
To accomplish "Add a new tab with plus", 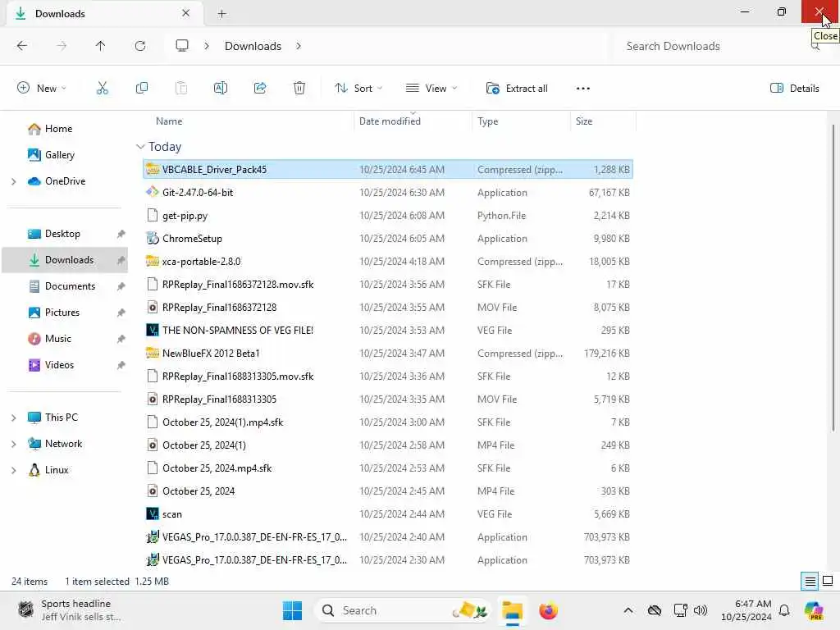I will [x=221, y=14].
